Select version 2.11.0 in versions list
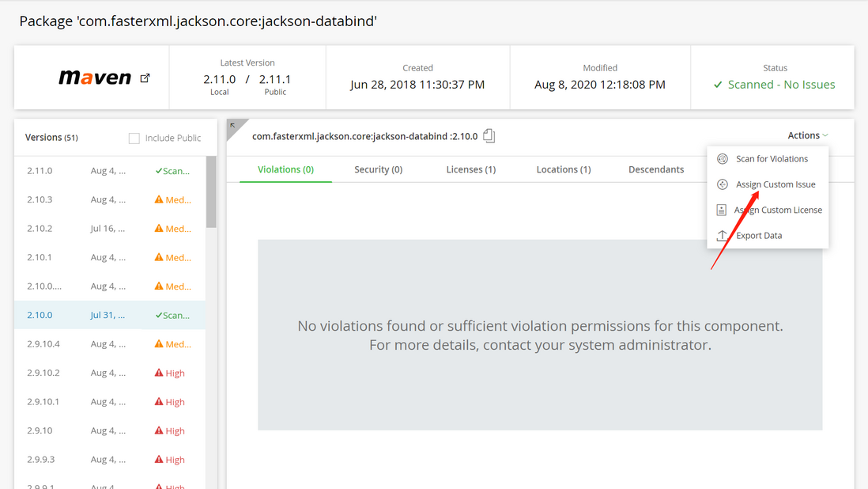Image resolution: width=868 pixels, height=489 pixels. point(110,171)
